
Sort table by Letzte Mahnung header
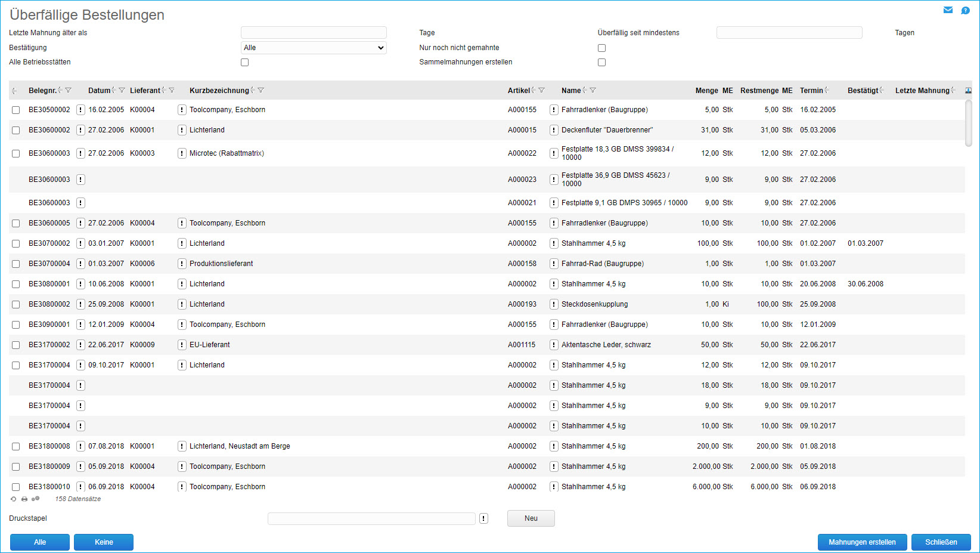pyautogui.click(x=922, y=91)
